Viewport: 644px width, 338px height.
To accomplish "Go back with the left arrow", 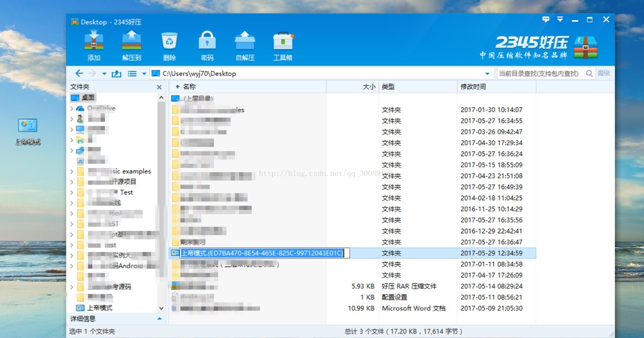I will (79, 73).
